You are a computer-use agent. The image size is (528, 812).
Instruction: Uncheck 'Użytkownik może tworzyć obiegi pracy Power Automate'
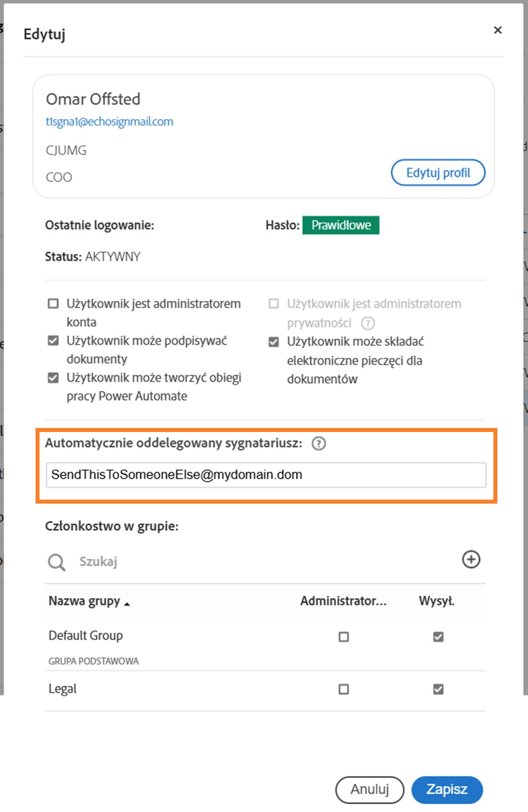coord(53,378)
